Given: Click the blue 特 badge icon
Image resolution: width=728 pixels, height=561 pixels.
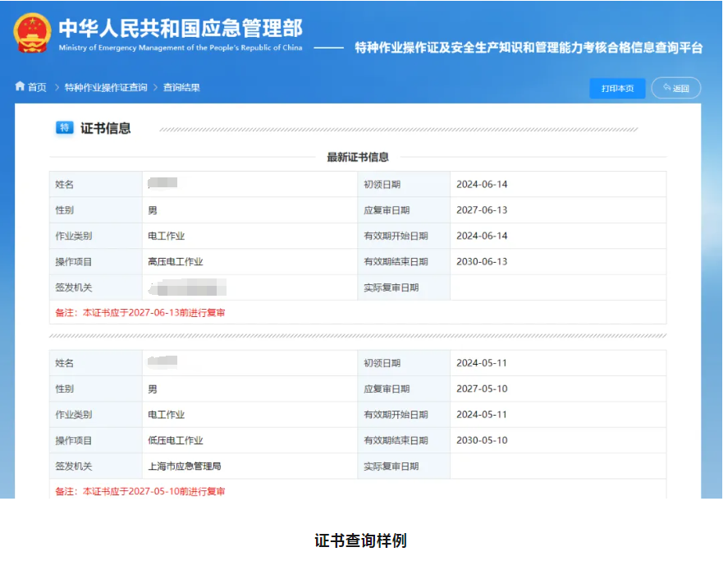Looking at the screenshot, I should [64, 128].
